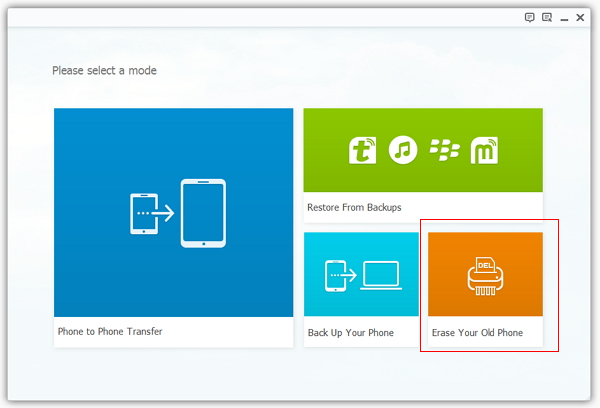600x408 pixels.
Task: Minimize the application window
Action: [x=564, y=18]
